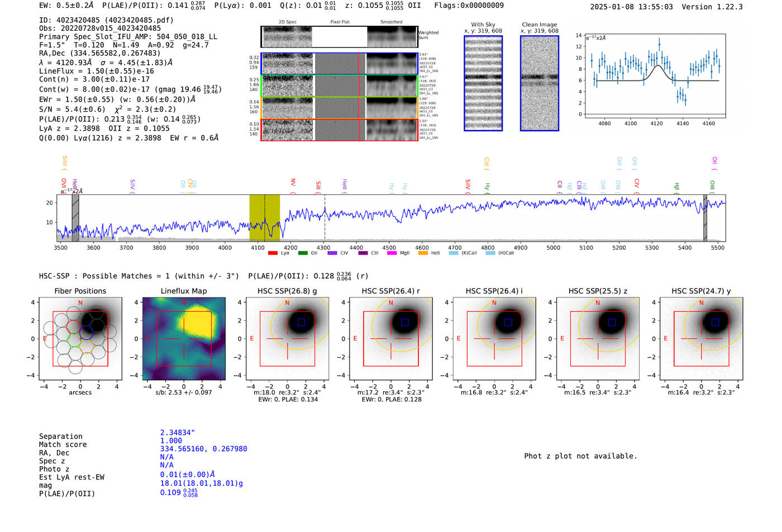
Task: Click the 'Phot z plot not available.' message
Action: 580,456
